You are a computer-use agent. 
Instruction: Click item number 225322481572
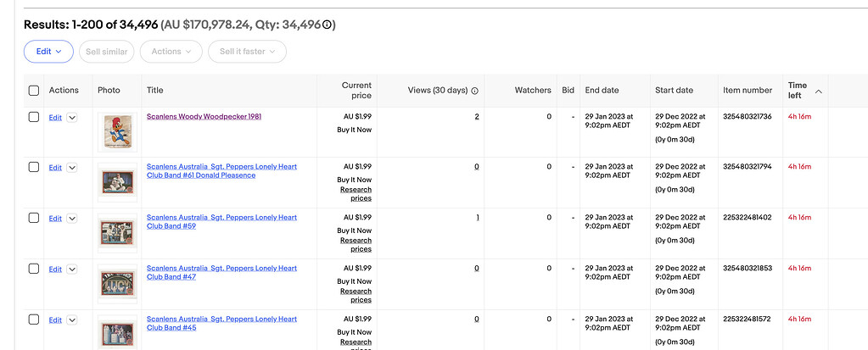pos(748,319)
